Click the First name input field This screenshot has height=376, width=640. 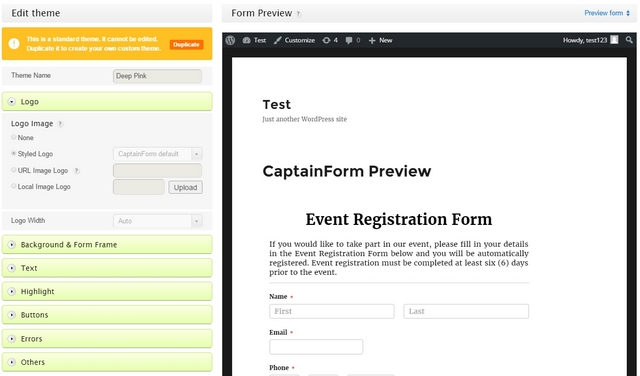click(x=332, y=311)
